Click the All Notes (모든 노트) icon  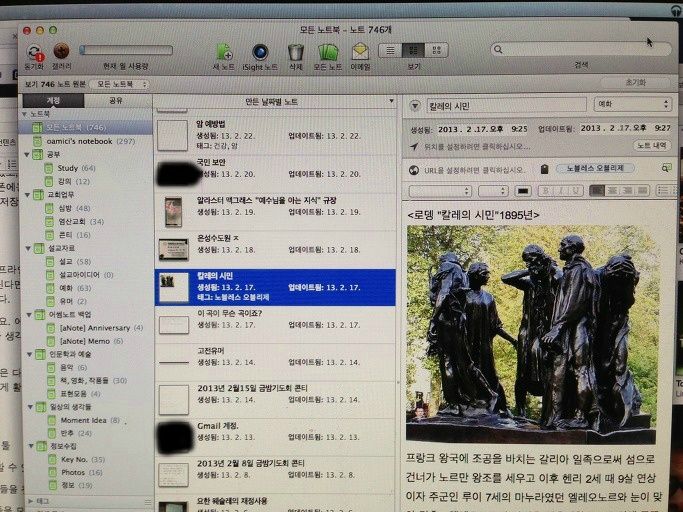pos(328,52)
